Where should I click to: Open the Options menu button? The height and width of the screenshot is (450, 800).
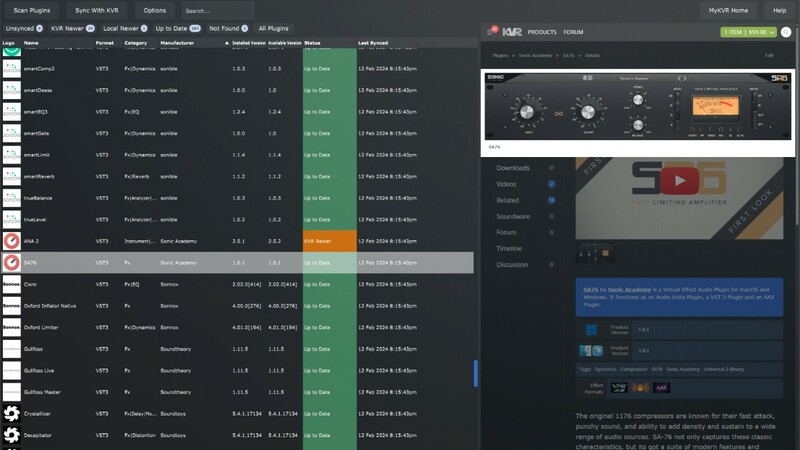coord(154,10)
